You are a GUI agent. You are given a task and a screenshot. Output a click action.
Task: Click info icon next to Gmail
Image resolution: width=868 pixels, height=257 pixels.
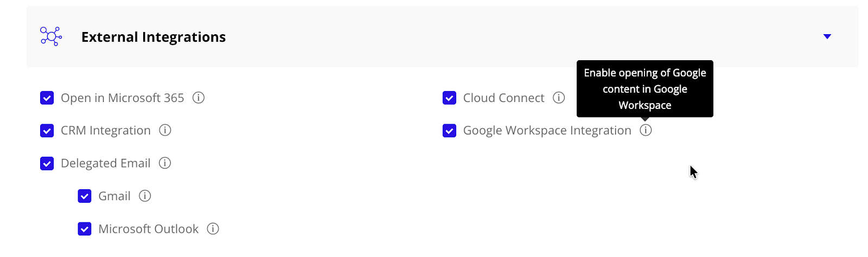click(145, 196)
